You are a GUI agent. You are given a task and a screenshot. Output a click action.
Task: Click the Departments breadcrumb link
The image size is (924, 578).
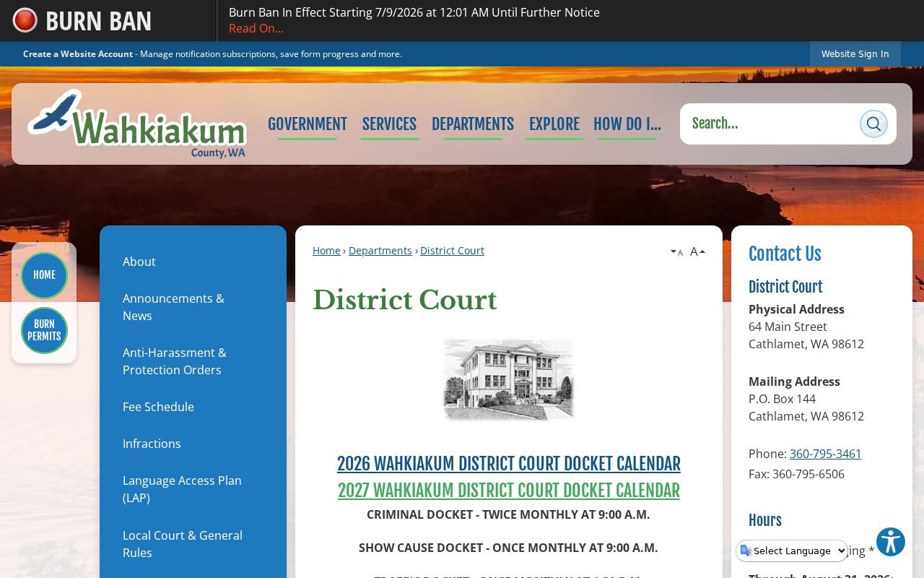tap(380, 251)
